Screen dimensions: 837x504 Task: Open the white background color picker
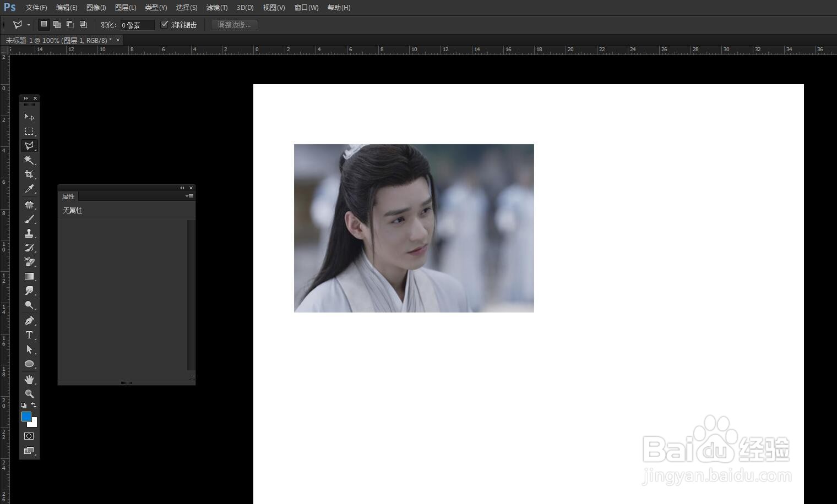click(x=34, y=423)
